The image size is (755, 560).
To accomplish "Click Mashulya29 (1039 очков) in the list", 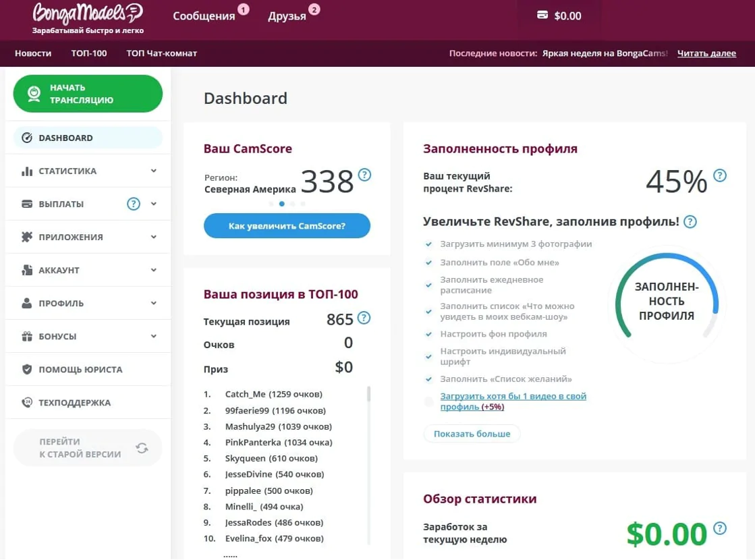I will tap(278, 426).
